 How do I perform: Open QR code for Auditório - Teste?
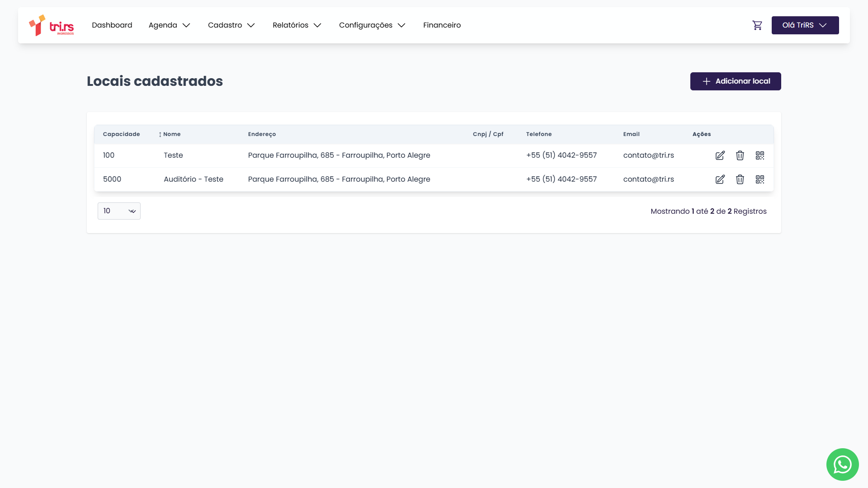coord(760,179)
